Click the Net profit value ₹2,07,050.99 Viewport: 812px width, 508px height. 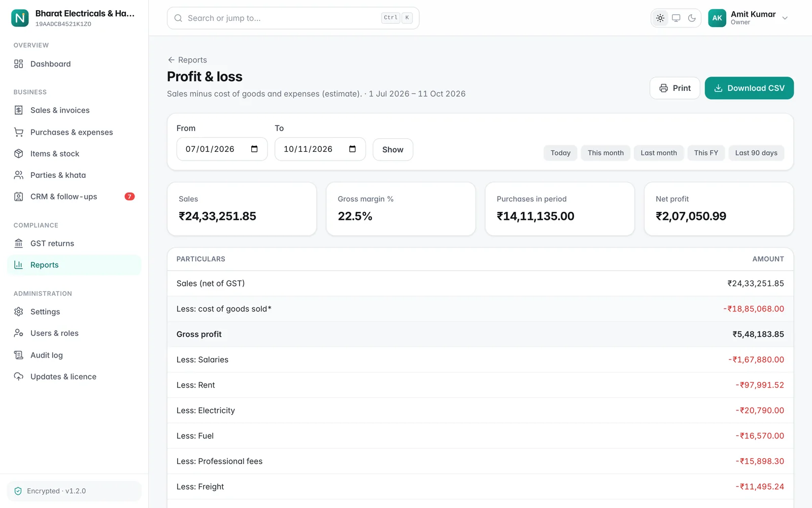pos(691,216)
